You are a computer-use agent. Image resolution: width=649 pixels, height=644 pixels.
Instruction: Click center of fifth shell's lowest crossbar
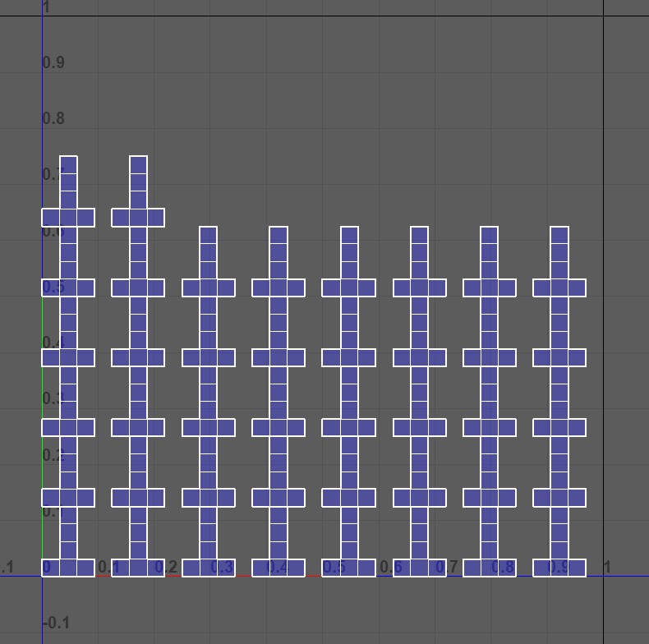click(x=349, y=498)
